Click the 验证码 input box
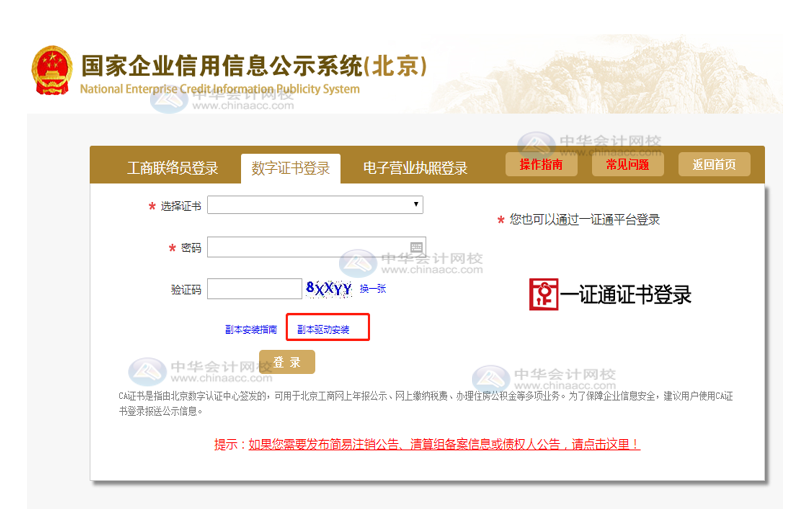Viewport: 812px width, 520px height. (254, 288)
